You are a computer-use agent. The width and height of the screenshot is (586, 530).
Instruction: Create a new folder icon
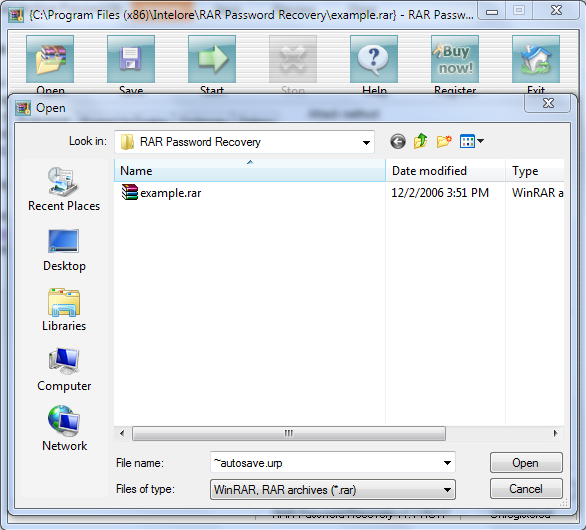click(x=444, y=141)
